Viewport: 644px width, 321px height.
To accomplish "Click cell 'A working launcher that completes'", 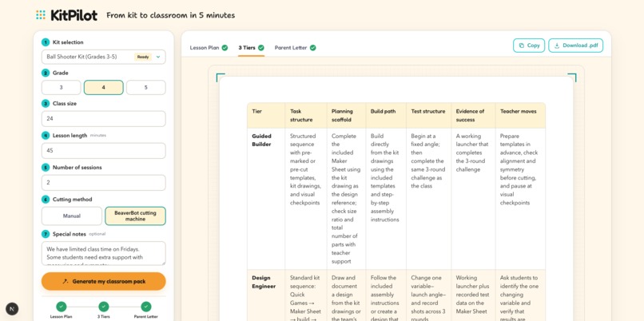I will (473, 199).
